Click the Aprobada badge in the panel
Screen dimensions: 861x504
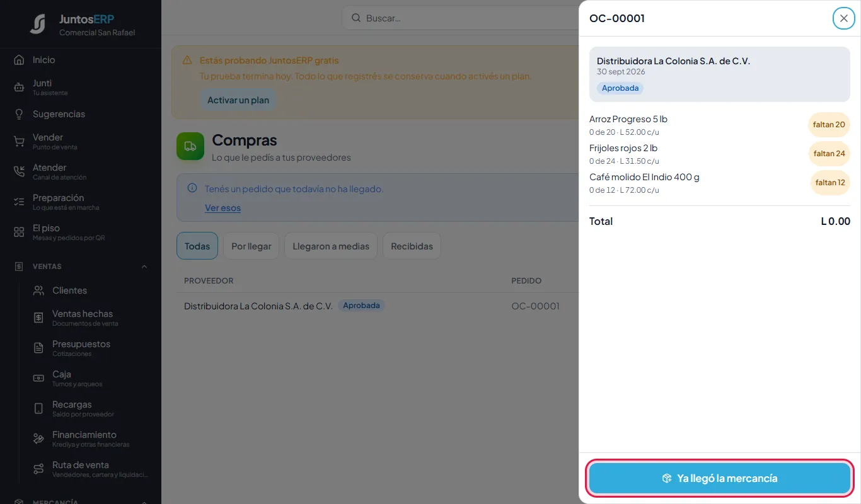pos(620,88)
